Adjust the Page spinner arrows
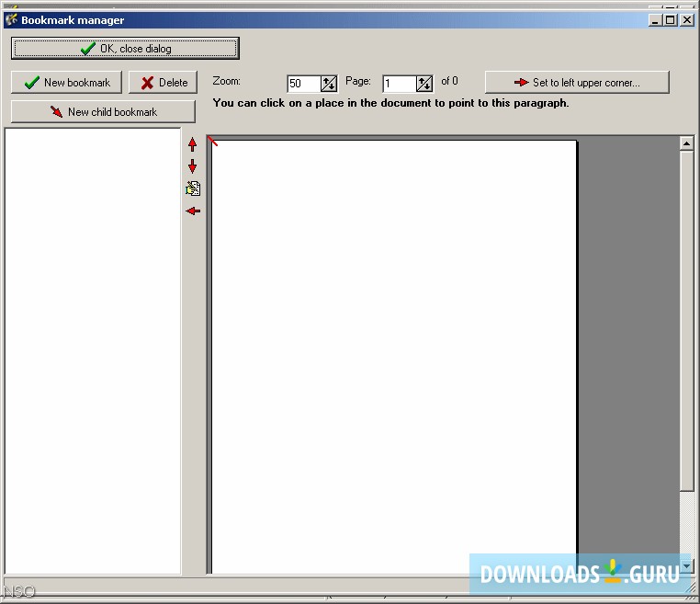This screenshot has width=700, height=604. pyautogui.click(x=424, y=84)
